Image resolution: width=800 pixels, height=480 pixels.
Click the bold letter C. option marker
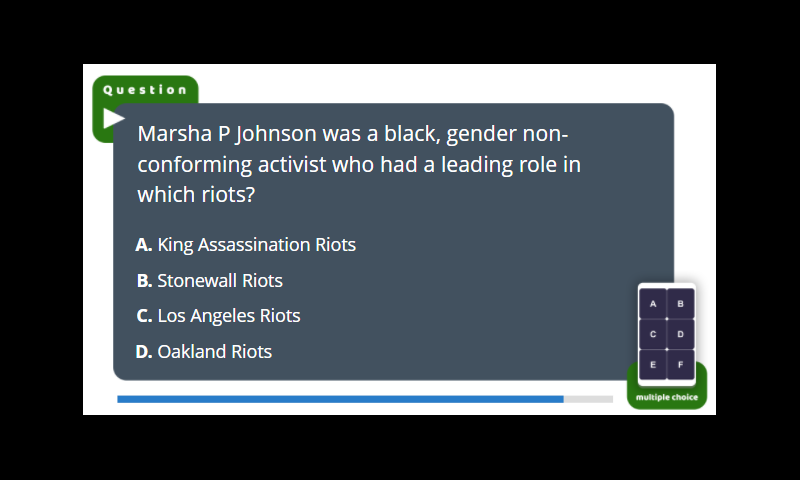(x=144, y=316)
